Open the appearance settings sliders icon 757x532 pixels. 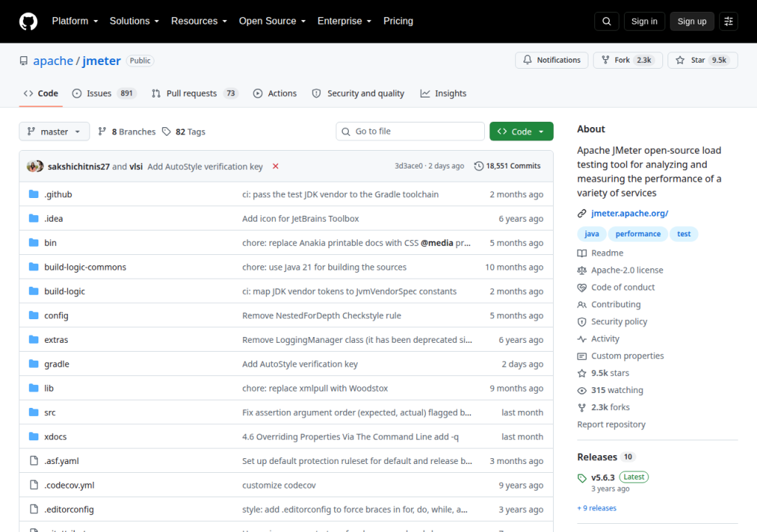pyautogui.click(x=728, y=21)
